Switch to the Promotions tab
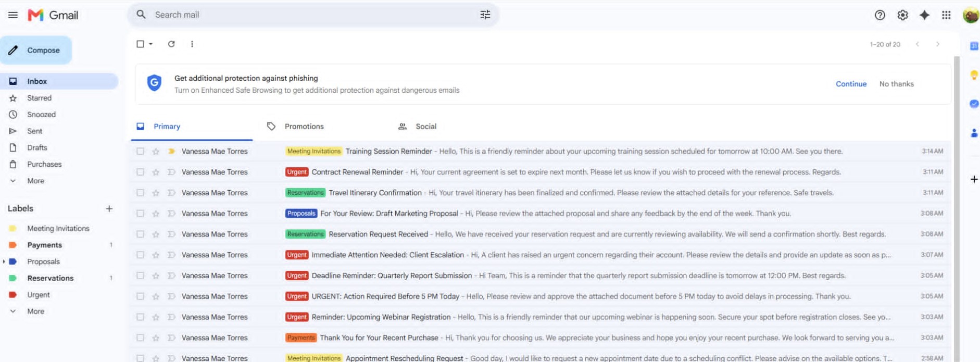 pyautogui.click(x=304, y=127)
